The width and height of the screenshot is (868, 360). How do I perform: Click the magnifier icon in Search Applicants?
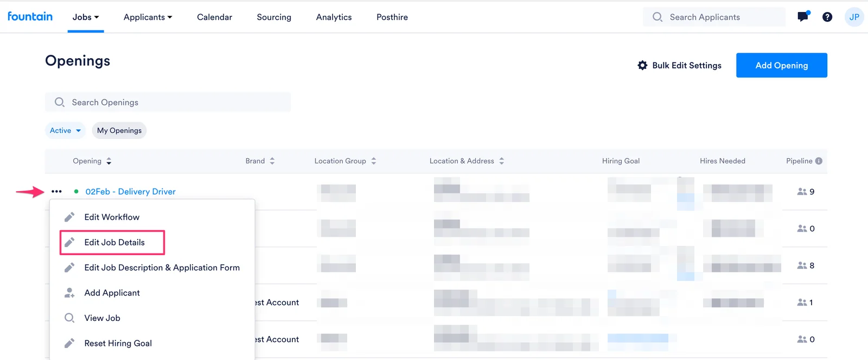pos(658,17)
